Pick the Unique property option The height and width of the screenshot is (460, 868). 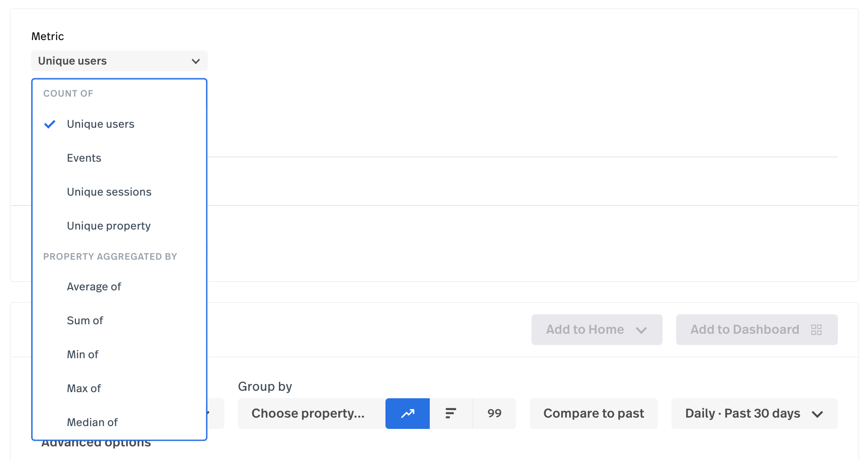[119, 226]
